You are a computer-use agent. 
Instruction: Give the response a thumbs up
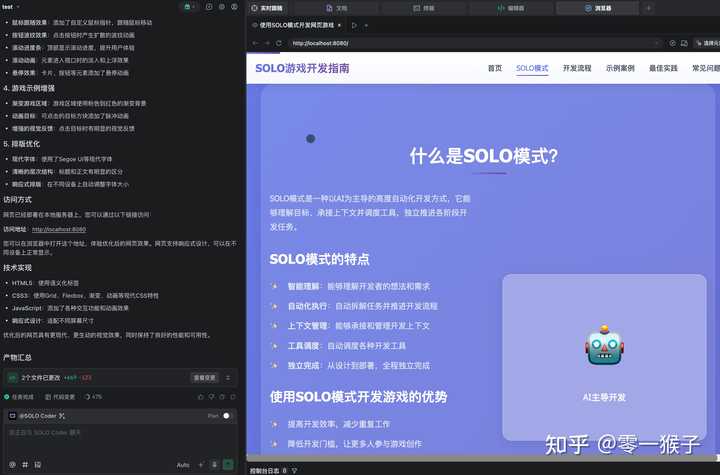(x=200, y=397)
